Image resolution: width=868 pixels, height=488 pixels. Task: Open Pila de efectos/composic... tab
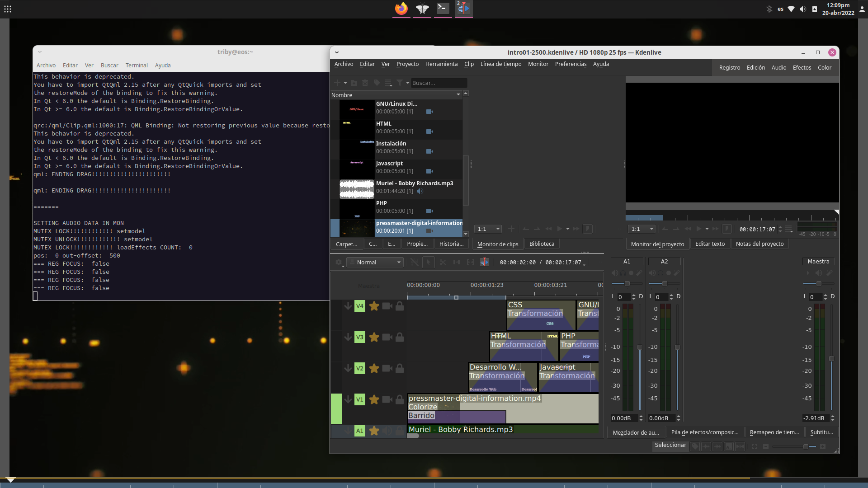coord(704,432)
